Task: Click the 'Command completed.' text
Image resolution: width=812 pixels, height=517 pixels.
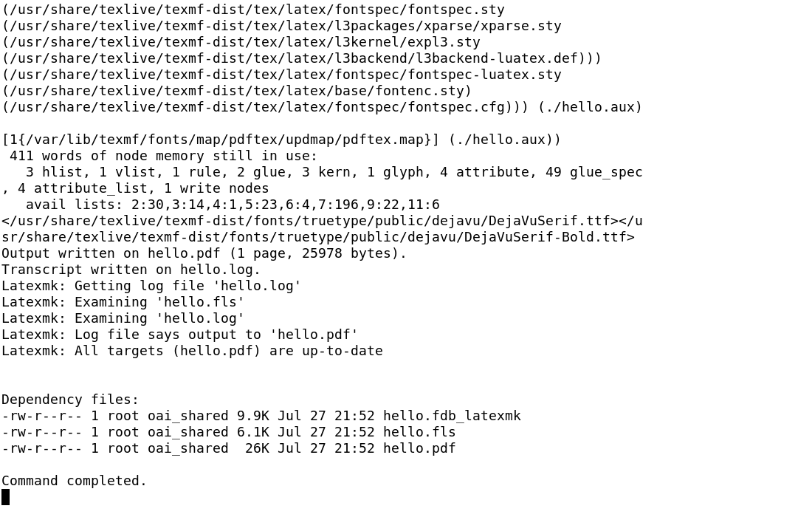Action: tap(74, 481)
